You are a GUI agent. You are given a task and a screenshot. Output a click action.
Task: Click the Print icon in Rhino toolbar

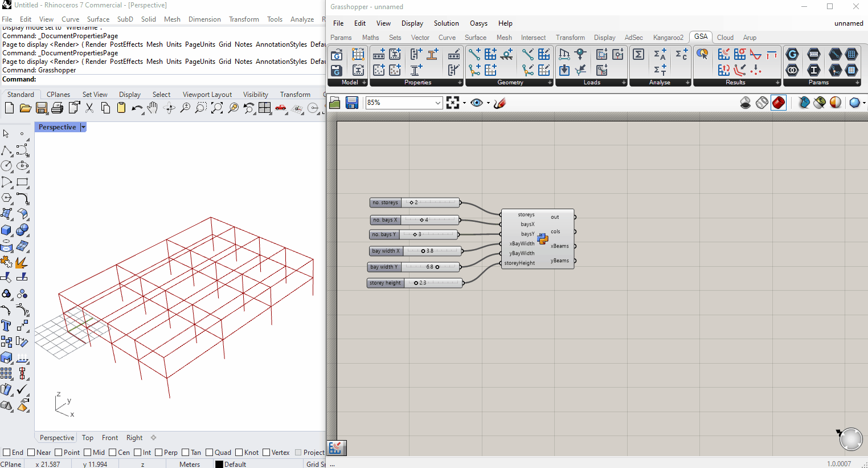[57, 108]
